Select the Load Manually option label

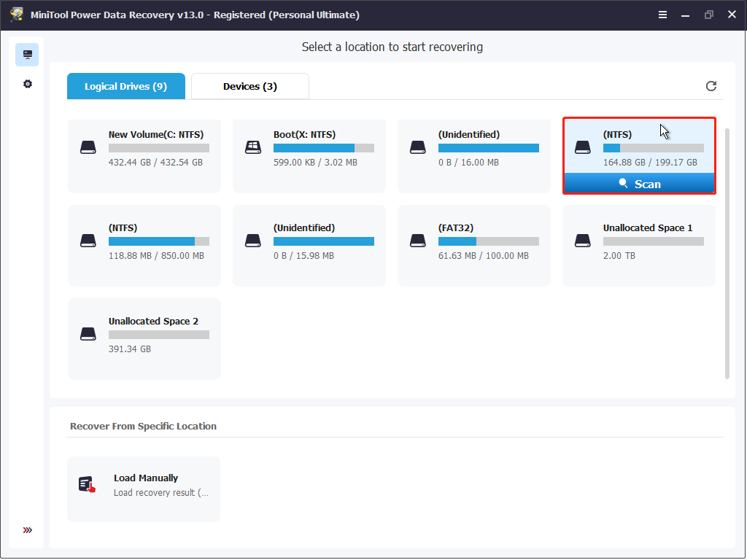(x=146, y=478)
